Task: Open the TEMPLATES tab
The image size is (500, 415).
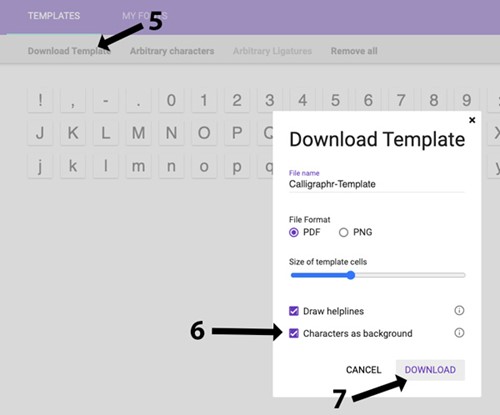Action: 54,16
